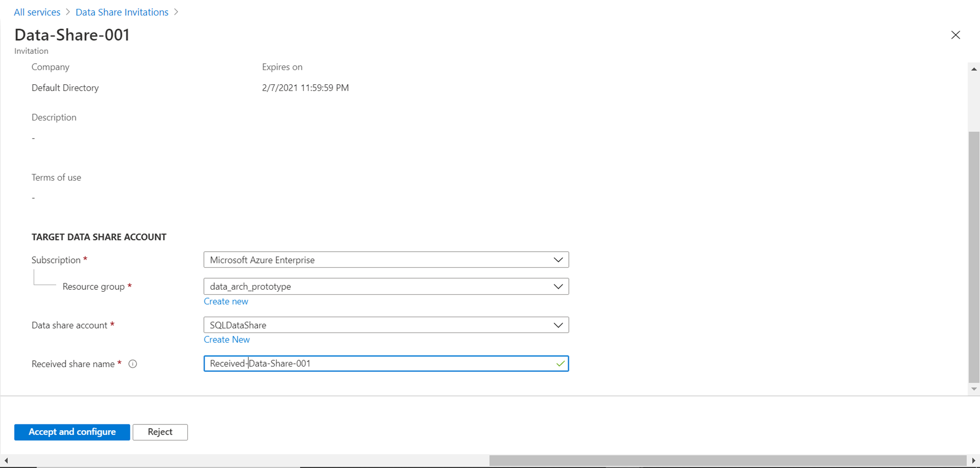
Task: Click Create new under Resource group
Action: (x=226, y=302)
